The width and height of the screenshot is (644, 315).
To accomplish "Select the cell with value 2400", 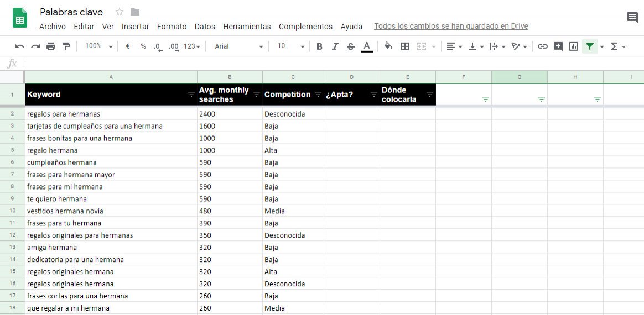I will pyautogui.click(x=230, y=114).
